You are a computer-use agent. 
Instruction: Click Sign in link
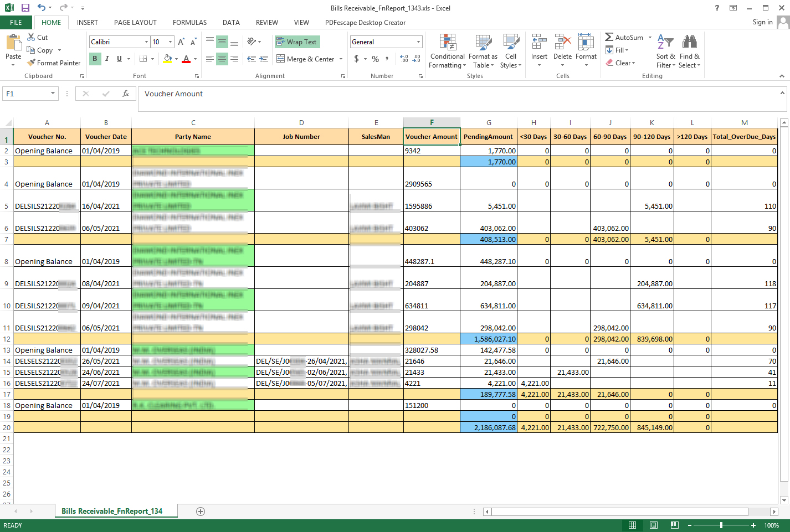click(762, 22)
